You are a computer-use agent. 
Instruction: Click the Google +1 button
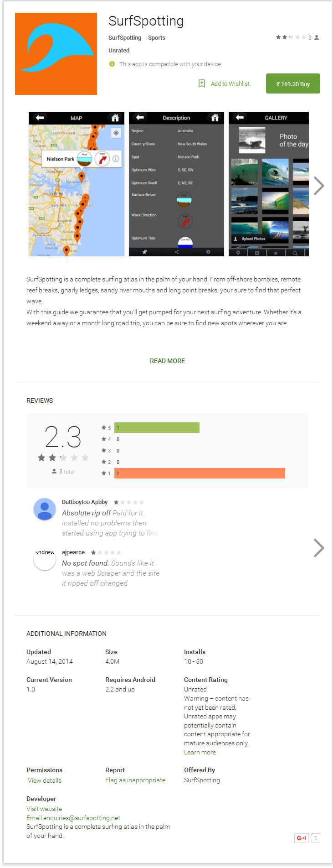(302, 837)
